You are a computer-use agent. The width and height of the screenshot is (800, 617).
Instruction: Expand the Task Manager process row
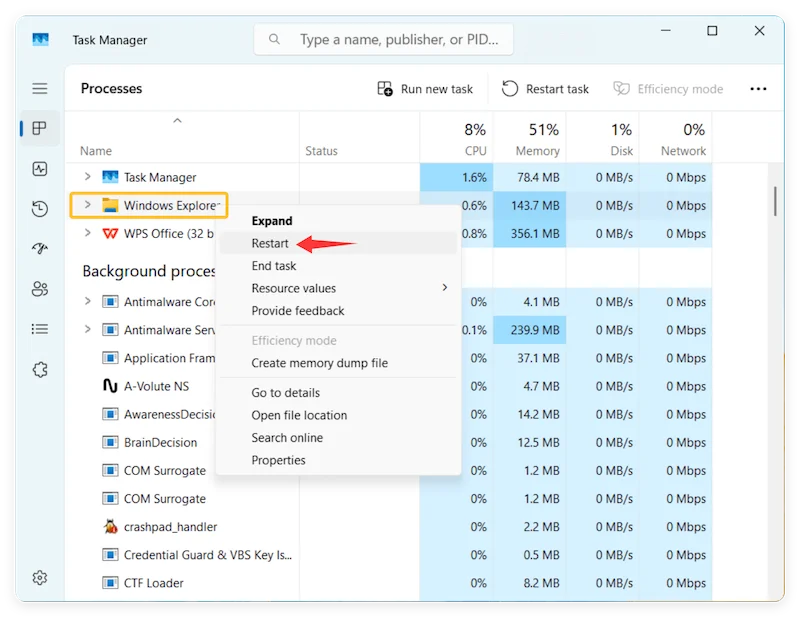coord(88,177)
